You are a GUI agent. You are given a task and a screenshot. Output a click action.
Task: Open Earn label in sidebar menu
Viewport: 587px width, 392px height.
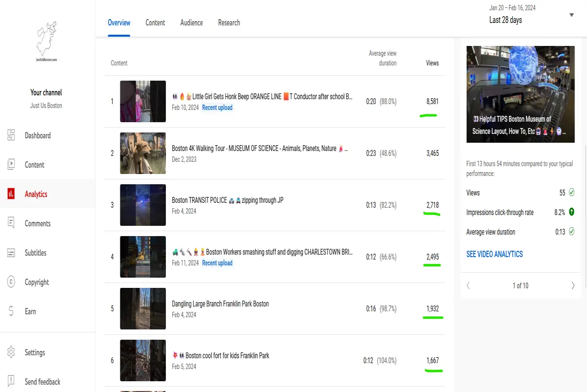[x=30, y=311]
